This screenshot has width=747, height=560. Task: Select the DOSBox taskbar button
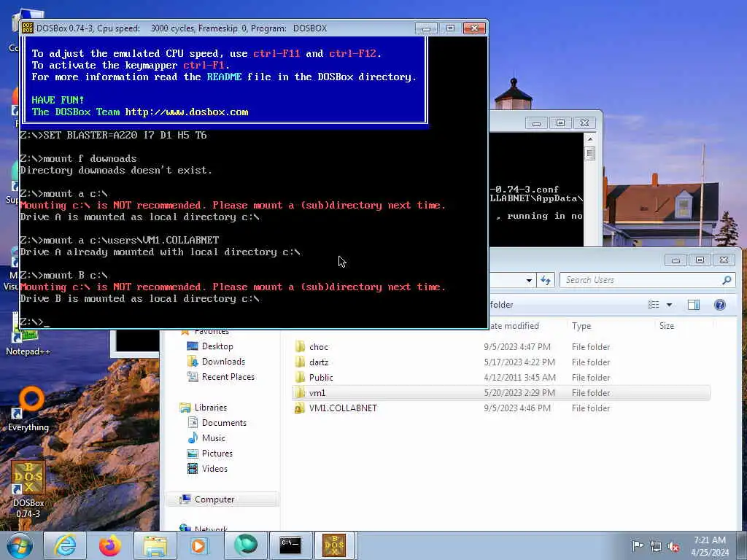(334, 545)
